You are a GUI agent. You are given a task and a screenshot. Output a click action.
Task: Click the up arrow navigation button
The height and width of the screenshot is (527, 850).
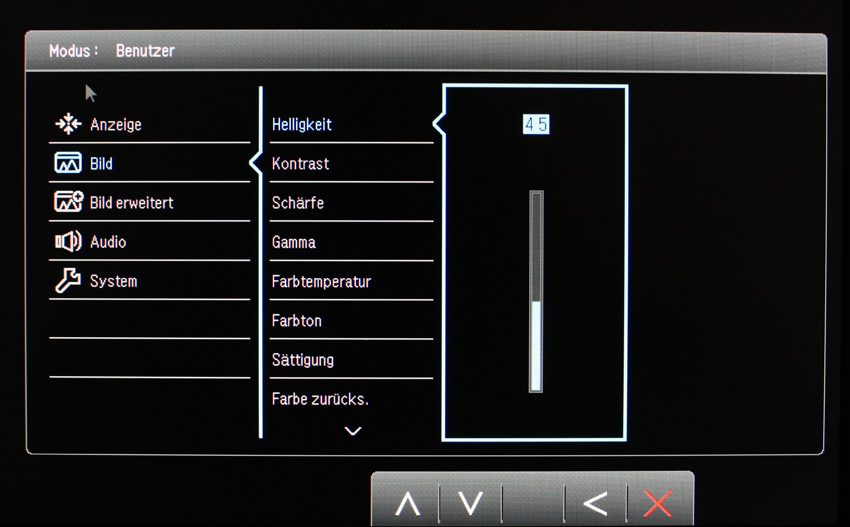(408, 504)
